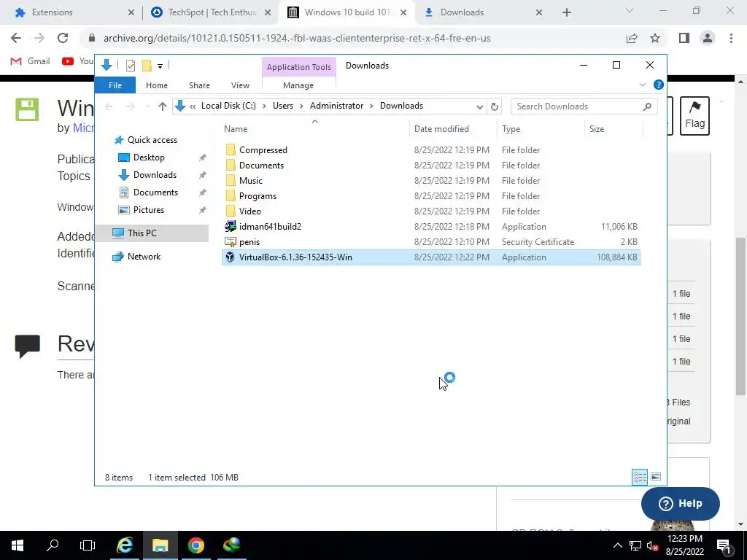The width and height of the screenshot is (747, 560).
Task: Click Chrome back navigation arrow
Action: pos(16,38)
